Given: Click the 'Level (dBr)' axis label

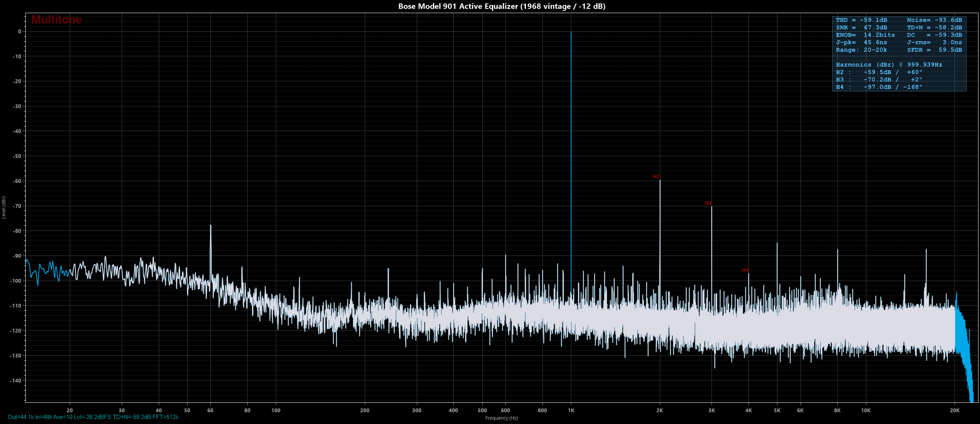Looking at the screenshot, I should tap(4, 207).
